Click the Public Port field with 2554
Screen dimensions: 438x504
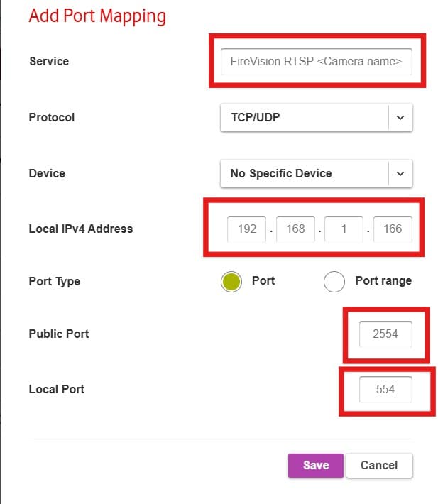385,334
